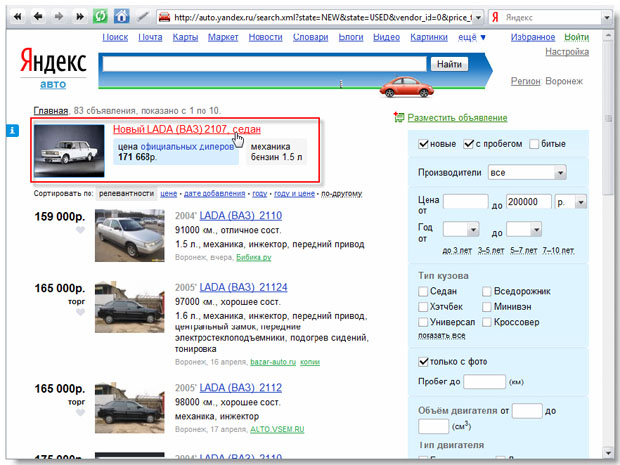Click the Цена от input field
The image size is (620, 465).
[466, 202]
